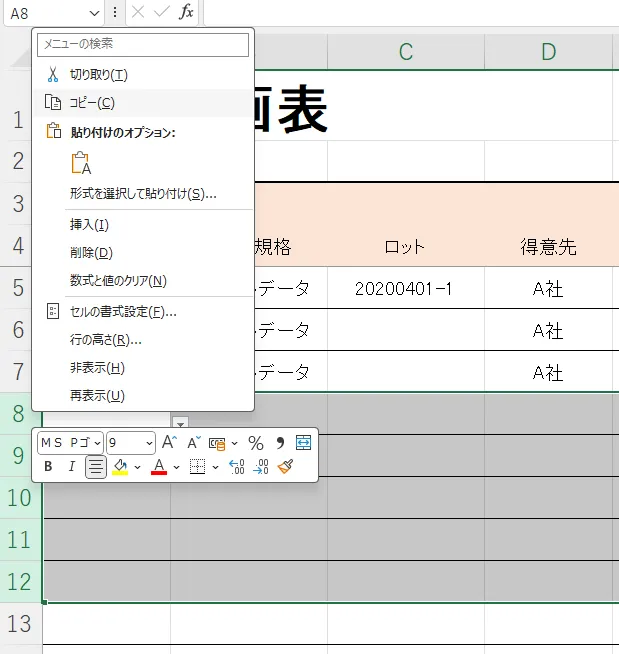Click the formula bar input area

click(411, 13)
